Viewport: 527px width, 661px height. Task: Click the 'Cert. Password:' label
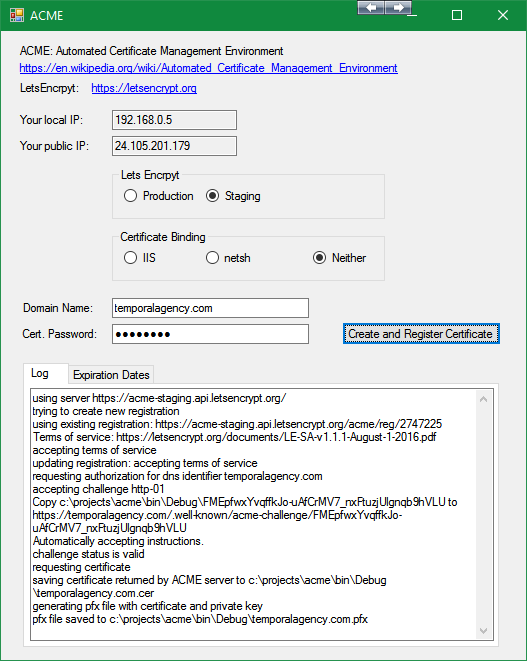click(59, 334)
